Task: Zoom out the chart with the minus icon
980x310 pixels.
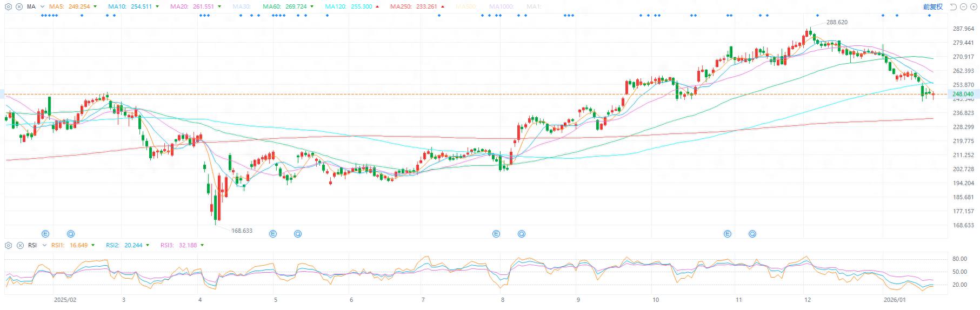Action: coord(964,6)
